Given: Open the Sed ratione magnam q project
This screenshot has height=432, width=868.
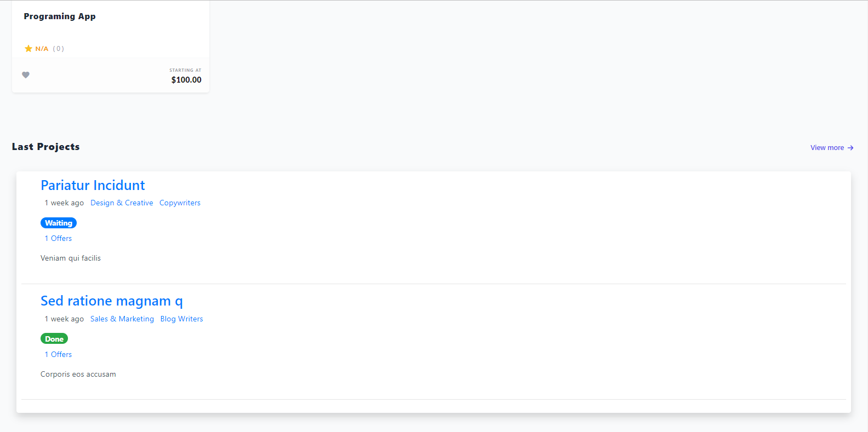Looking at the screenshot, I should pos(112,301).
